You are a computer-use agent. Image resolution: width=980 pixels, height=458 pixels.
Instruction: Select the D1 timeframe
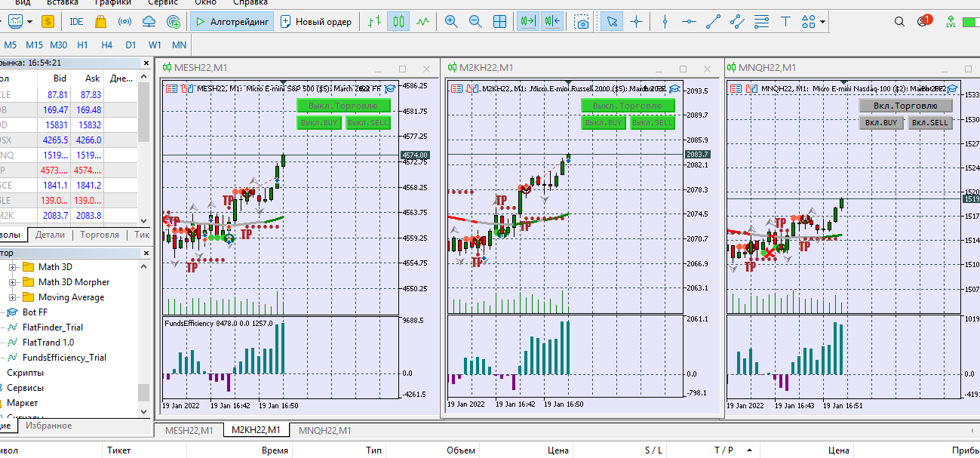(x=131, y=45)
